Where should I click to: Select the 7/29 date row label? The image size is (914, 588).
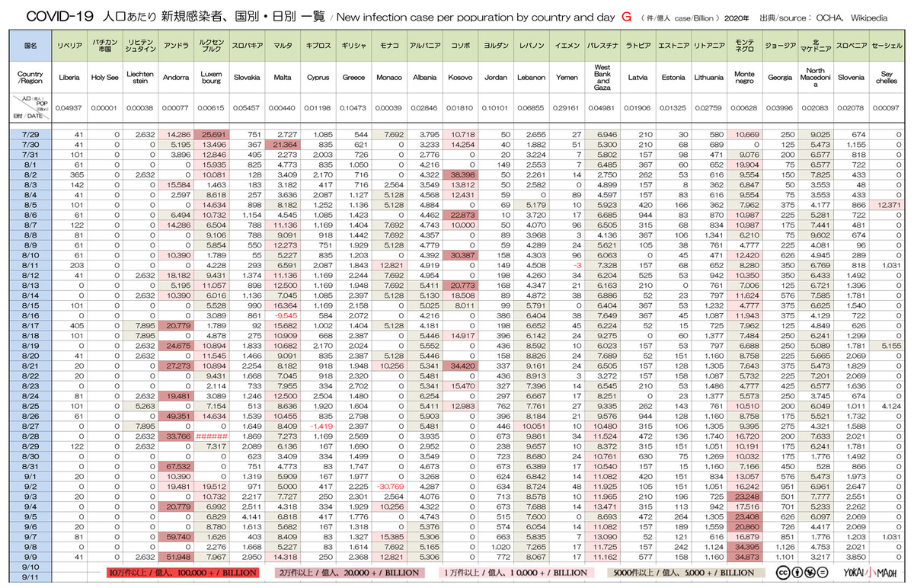31,134
